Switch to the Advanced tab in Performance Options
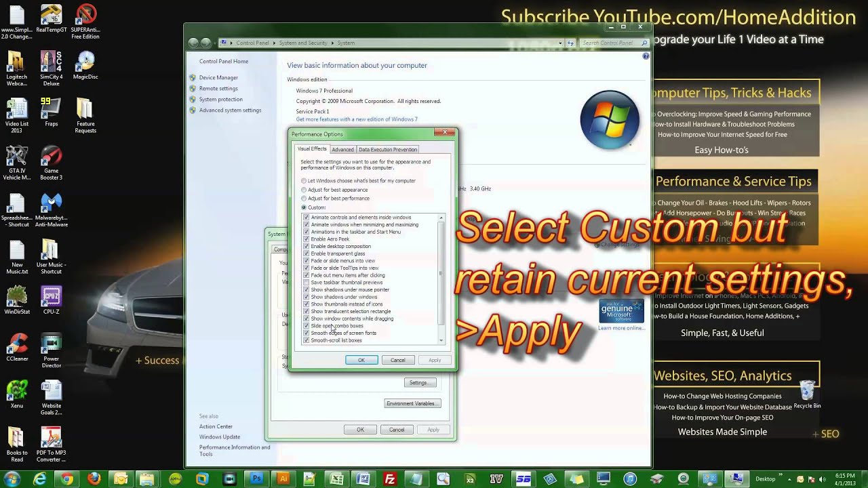Image resolution: width=868 pixels, height=488 pixels. [342, 149]
